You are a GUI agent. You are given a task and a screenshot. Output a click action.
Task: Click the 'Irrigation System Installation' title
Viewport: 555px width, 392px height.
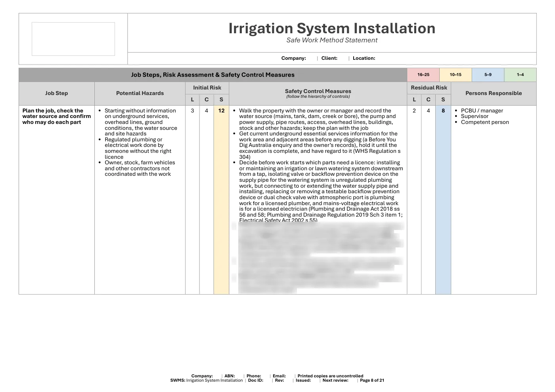(x=332, y=29)
